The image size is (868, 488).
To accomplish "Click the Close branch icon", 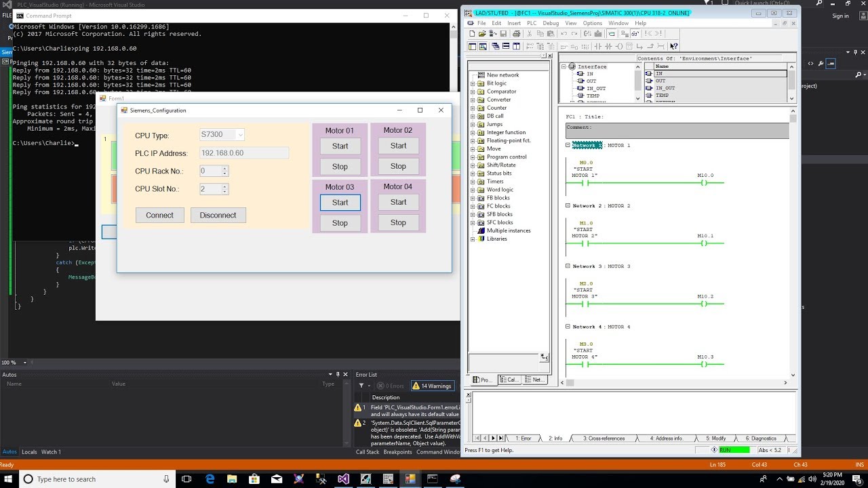I will [650, 47].
